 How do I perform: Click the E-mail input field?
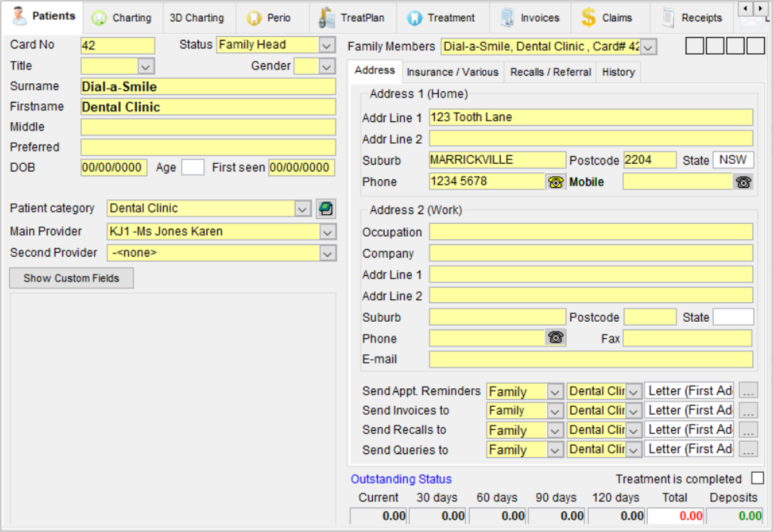(x=590, y=359)
